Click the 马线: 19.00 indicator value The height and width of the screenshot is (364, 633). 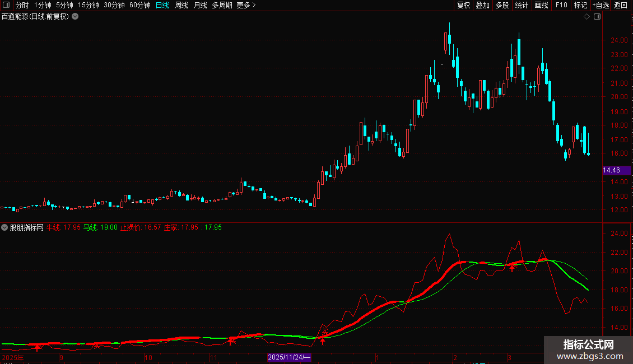point(100,227)
